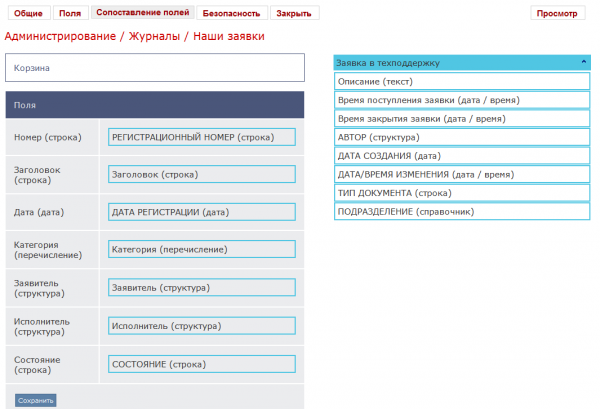Pick the АВТОР (структура) list item
The width and height of the screenshot is (600, 409).
pyautogui.click(x=461, y=137)
